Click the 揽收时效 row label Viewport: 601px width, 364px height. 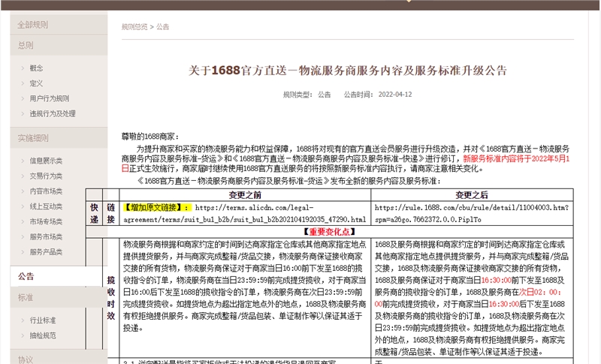click(110, 298)
